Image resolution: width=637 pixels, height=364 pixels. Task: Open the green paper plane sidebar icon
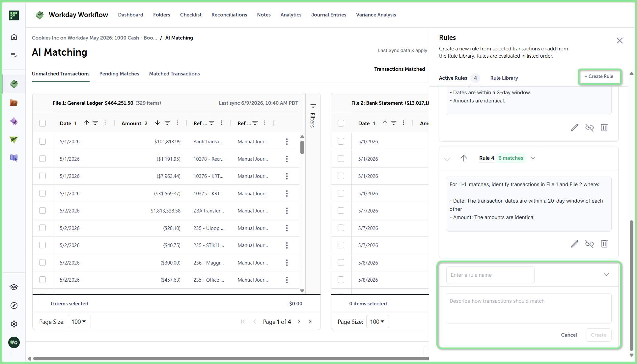pos(14,140)
